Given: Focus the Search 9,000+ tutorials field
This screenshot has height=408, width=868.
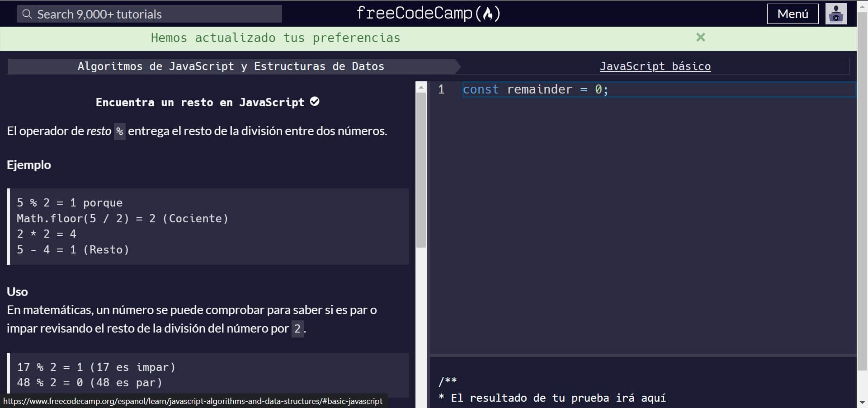Looking at the screenshot, I should 150,14.
